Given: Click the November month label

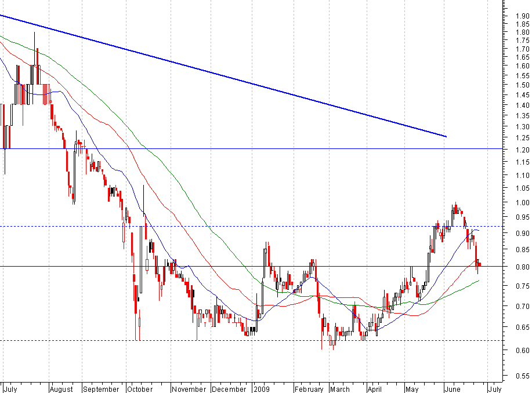Looking at the screenshot, I should tap(189, 389).
